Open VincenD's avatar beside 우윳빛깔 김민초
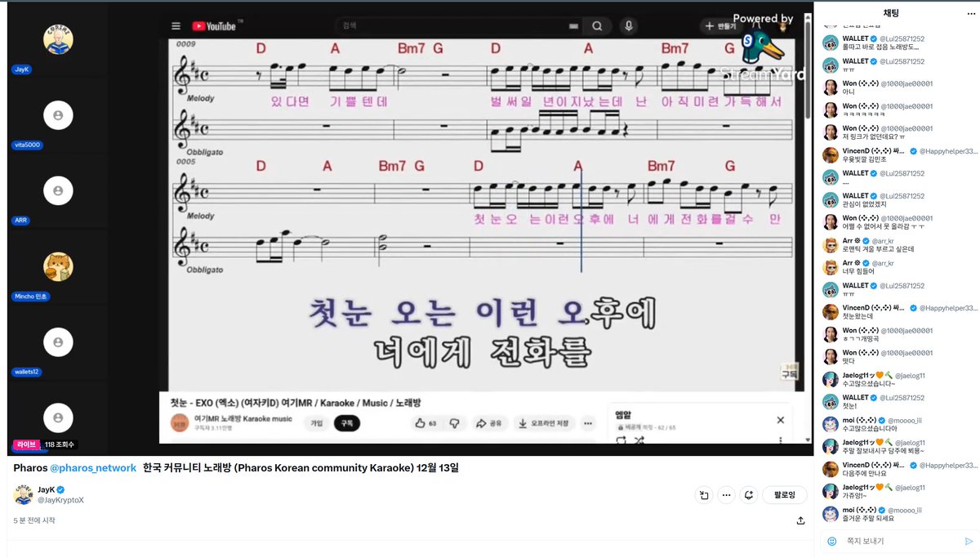980x558 pixels. [x=830, y=155]
